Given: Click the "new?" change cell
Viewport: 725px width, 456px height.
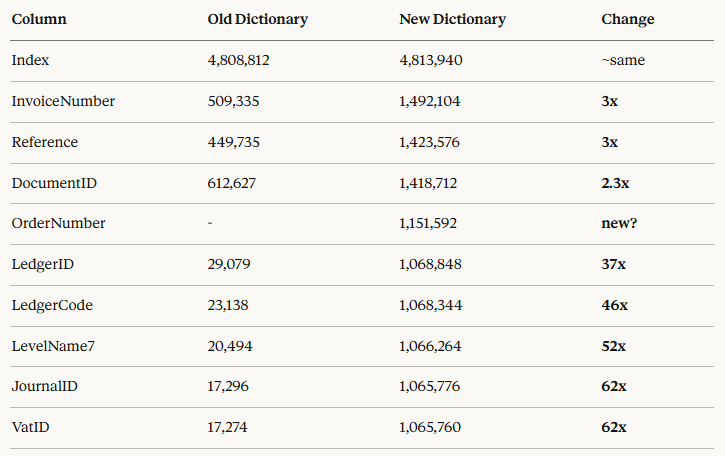Looking at the screenshot, I should point(620,223).
